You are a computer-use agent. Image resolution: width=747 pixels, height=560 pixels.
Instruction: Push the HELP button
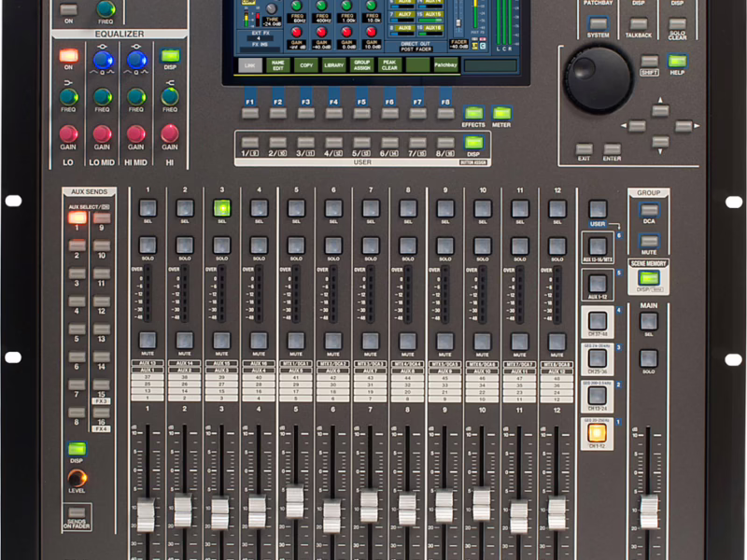click(x=677, y=61)
